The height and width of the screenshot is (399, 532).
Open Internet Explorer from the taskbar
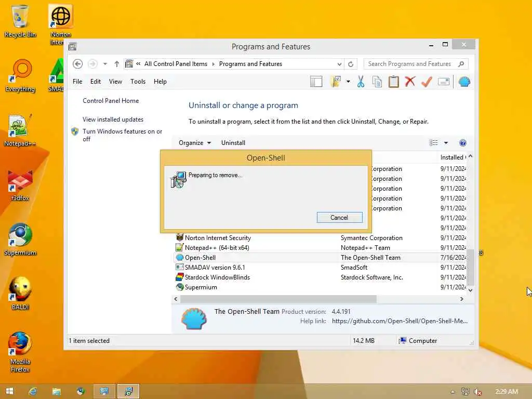[33, 391]
